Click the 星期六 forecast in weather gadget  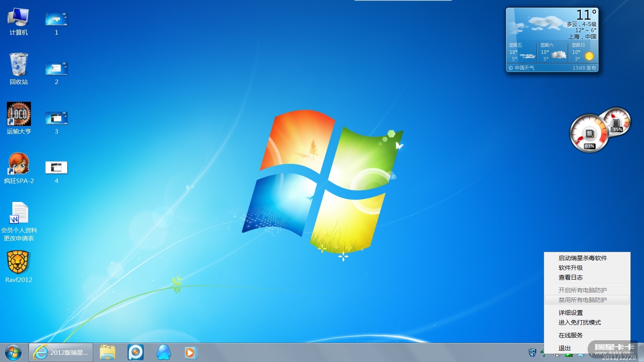[553, 53]
